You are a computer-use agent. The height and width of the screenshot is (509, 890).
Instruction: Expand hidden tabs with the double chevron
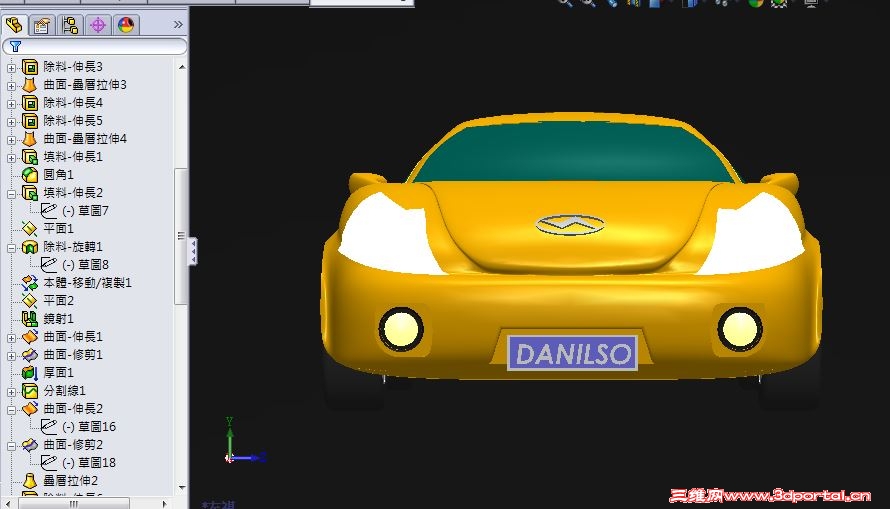178,24
